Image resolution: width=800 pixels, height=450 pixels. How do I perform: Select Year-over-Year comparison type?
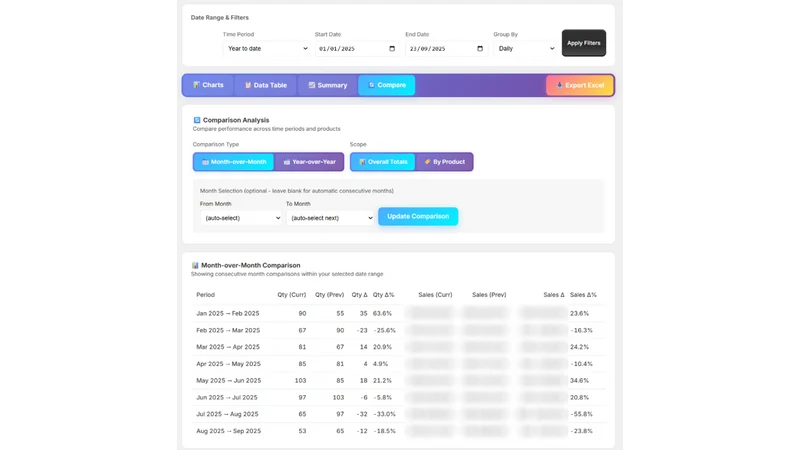[309, 162]
